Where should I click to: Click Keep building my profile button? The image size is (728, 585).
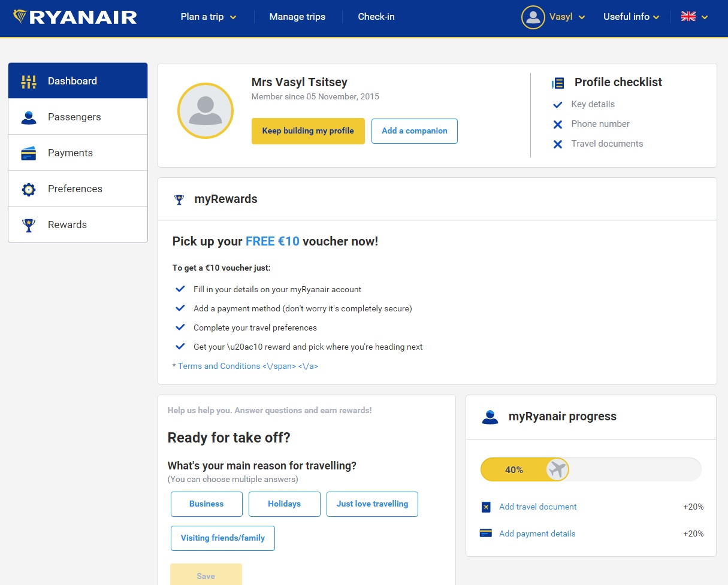pyautogui.click(x=308, y=131)
